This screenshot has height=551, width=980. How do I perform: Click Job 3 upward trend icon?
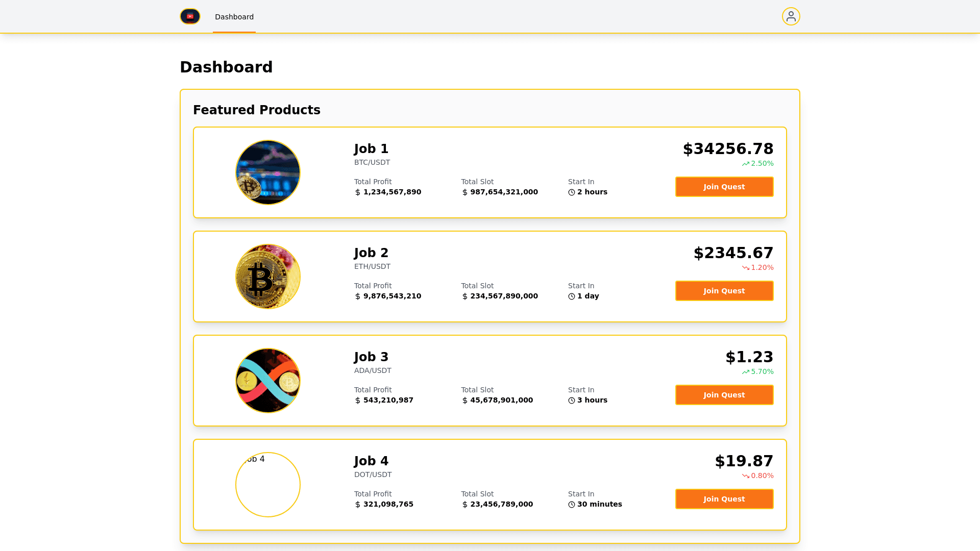(746, 372)
